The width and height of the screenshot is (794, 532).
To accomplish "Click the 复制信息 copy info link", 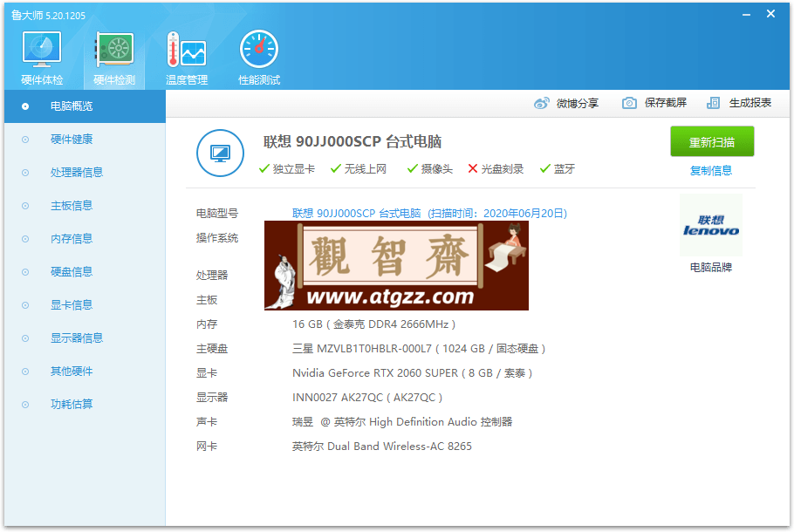I will [711, 171].
